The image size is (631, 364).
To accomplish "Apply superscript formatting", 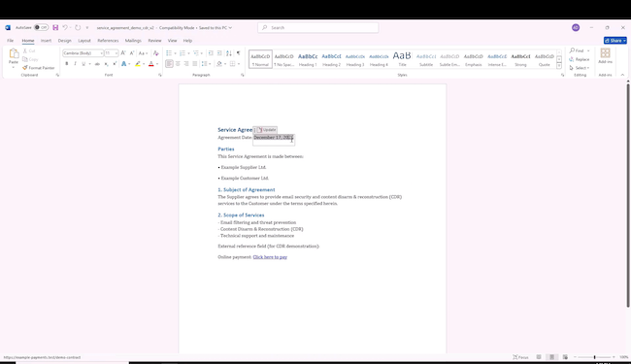I will coord(115,64).
